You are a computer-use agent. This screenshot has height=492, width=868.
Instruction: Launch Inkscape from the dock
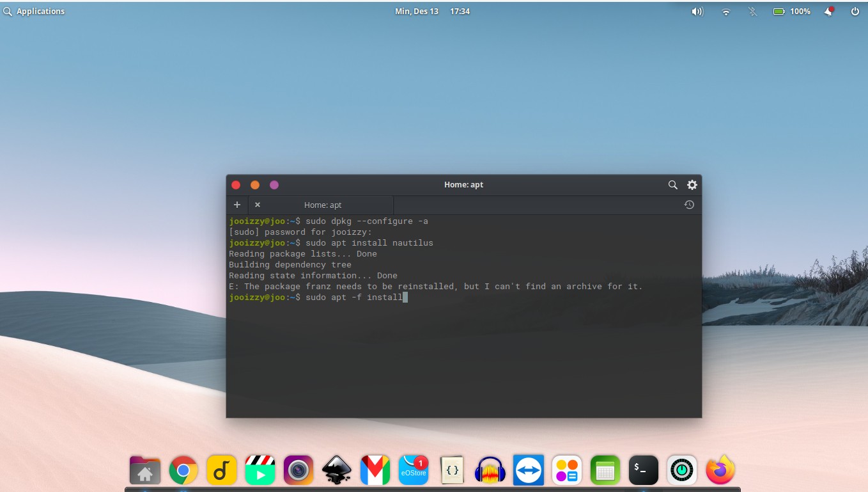[x=337, y=470]
